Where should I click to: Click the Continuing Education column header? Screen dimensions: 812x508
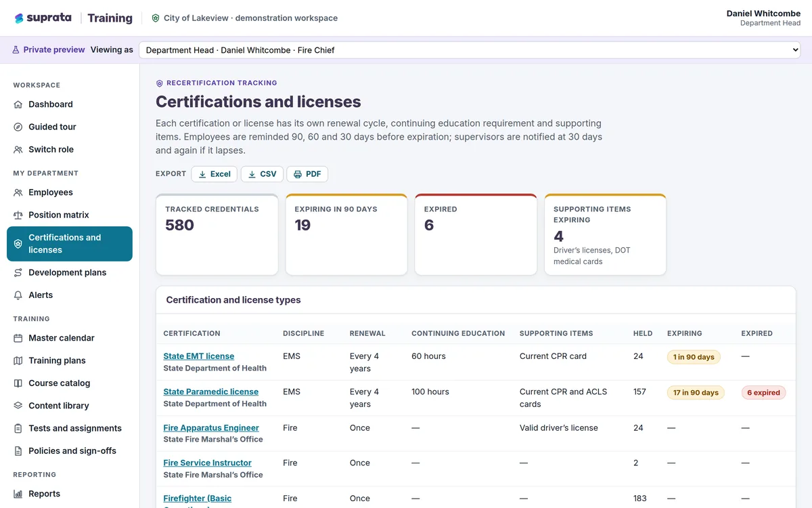click(x=458, y=333)
